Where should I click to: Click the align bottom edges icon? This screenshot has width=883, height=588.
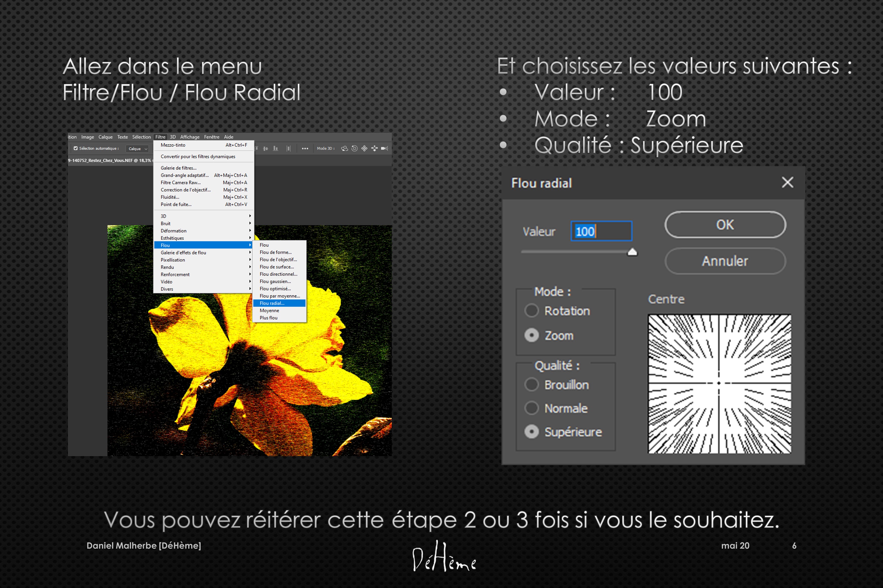pos(276,148)
